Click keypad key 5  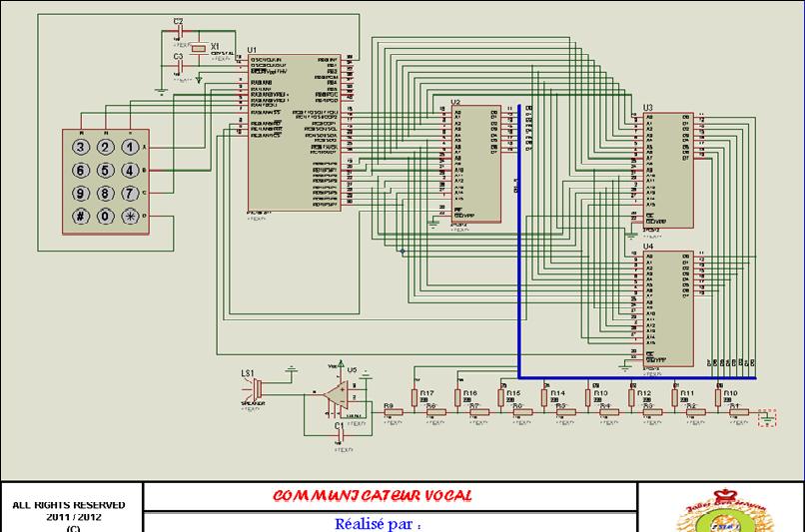pos(105,171)
